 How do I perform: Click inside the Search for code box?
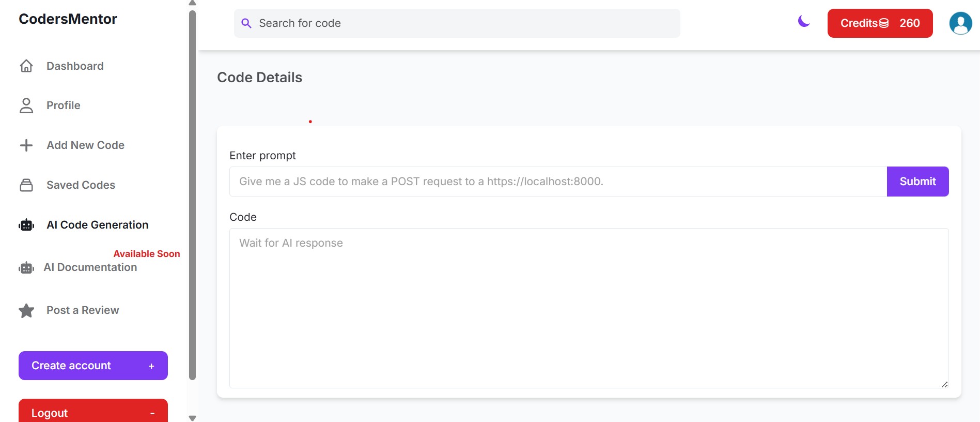point(457,23)
